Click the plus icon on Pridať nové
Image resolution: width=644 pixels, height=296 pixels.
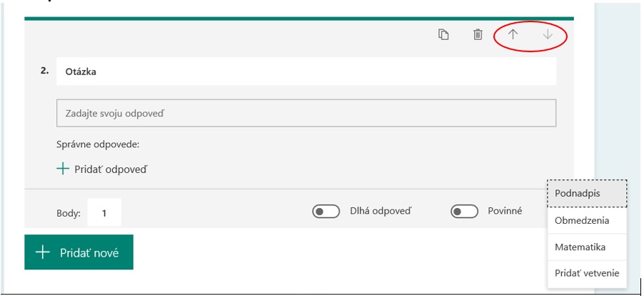click(x=43, y=252)
